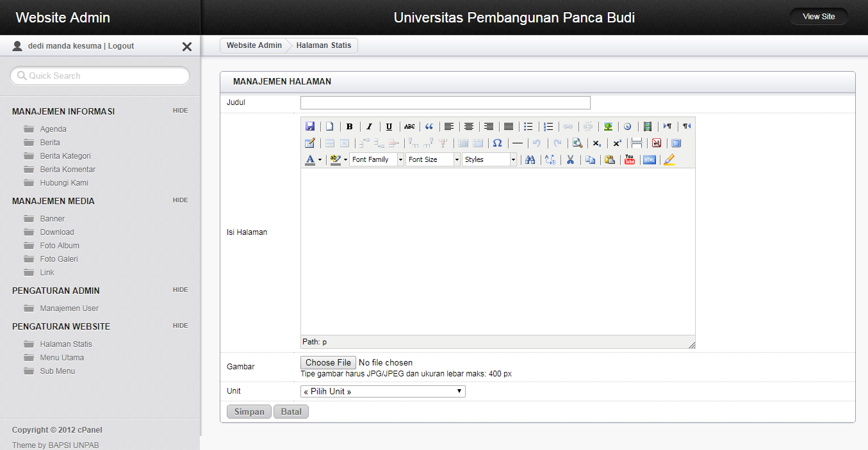Click the Save disk icon in editor
Screen dimensions: 868x450
click(x=310, y=127)
